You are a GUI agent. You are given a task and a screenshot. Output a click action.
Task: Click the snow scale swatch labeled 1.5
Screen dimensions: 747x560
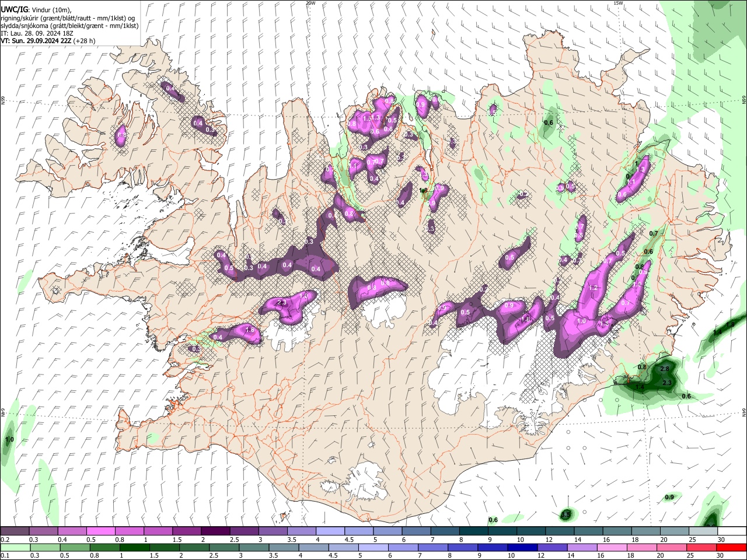(x=186, y=531)
